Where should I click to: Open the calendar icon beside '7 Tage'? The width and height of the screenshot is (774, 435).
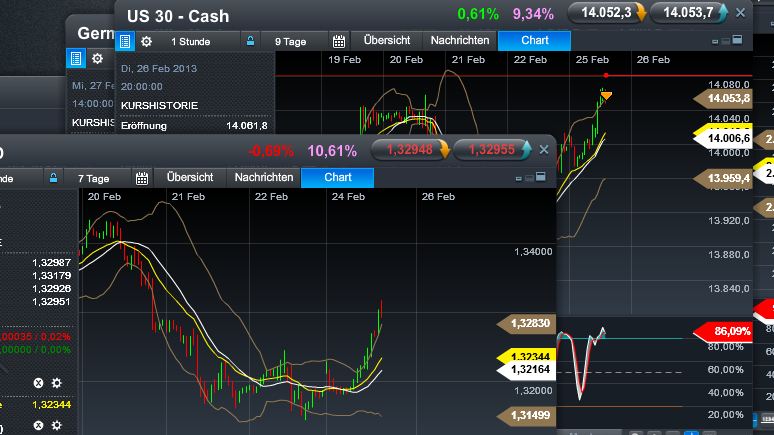(142, 178)
